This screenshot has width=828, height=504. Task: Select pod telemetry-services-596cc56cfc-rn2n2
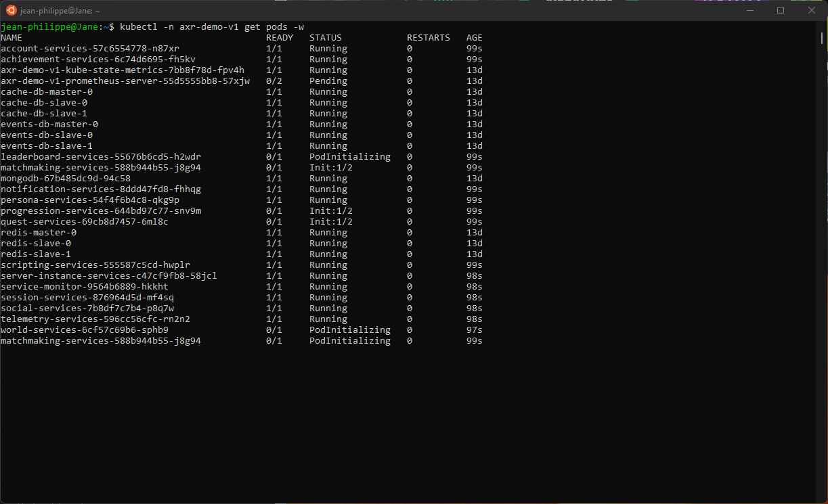pos(95,319)
